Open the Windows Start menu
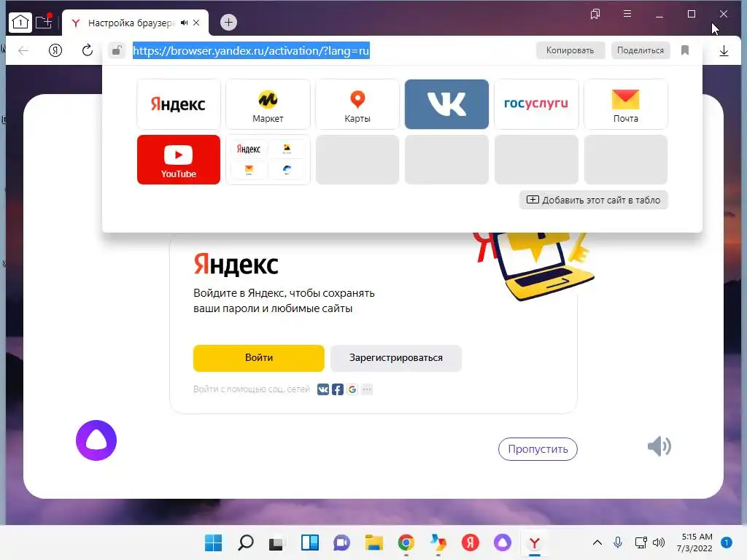Viewport: 747px width, 560px height. pyautogui.click(x=214, y=542)
